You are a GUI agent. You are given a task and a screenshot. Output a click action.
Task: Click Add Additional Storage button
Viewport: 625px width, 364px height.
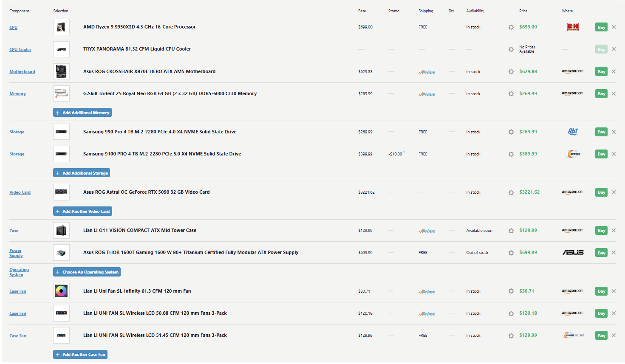pos(82,173)
